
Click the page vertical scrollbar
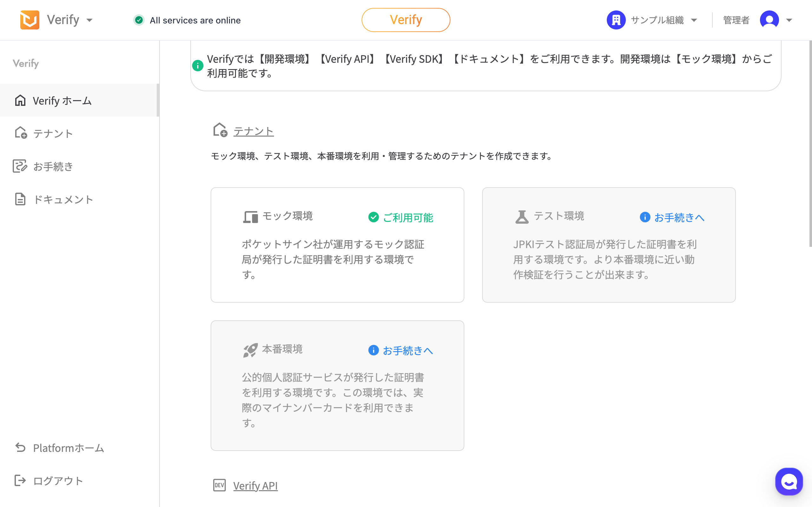810,144
